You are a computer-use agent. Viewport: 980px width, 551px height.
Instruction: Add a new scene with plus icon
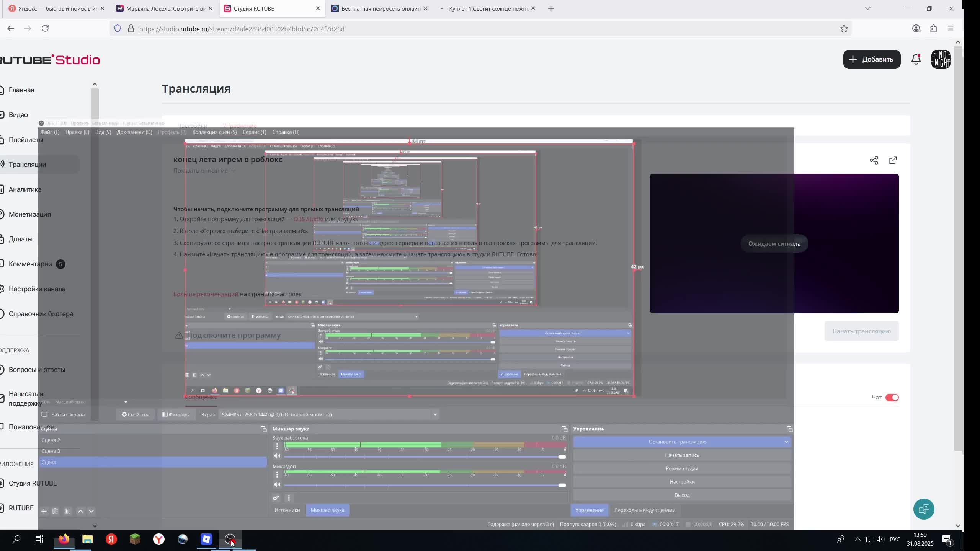tap(44, 511)
